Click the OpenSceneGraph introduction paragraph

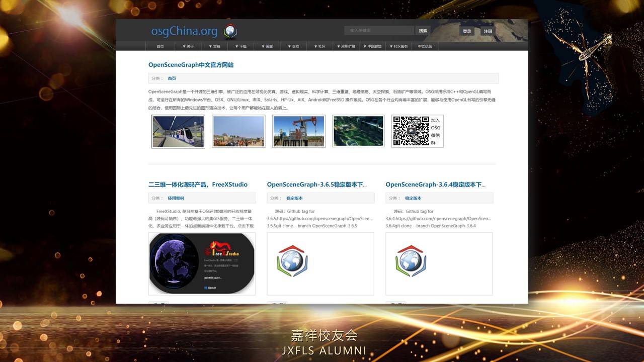click(322, 100)
